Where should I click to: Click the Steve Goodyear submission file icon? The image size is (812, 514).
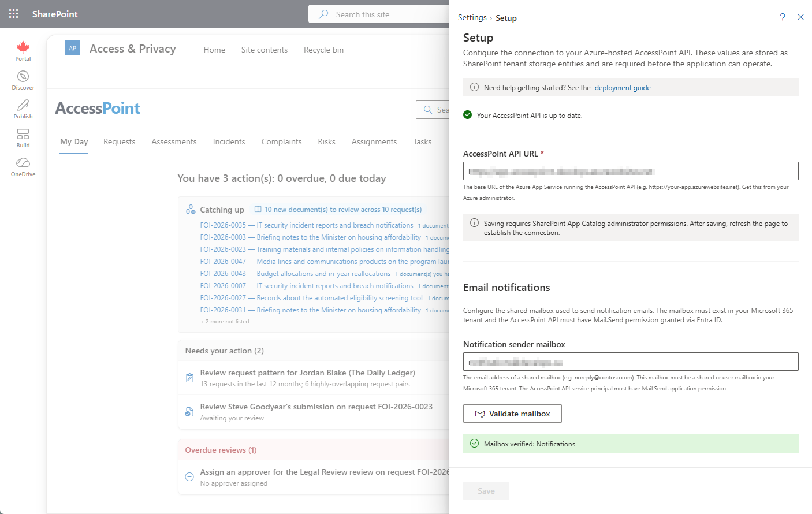pos(189,412)
